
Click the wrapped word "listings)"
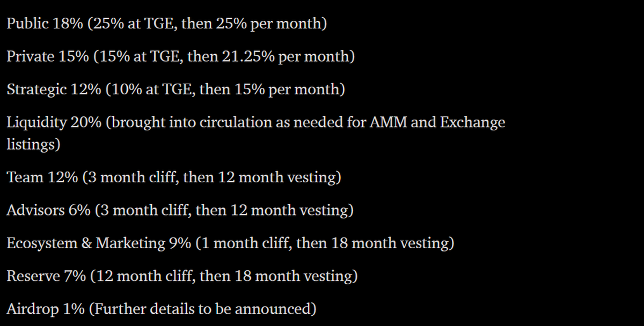click(x=33, y=145)
